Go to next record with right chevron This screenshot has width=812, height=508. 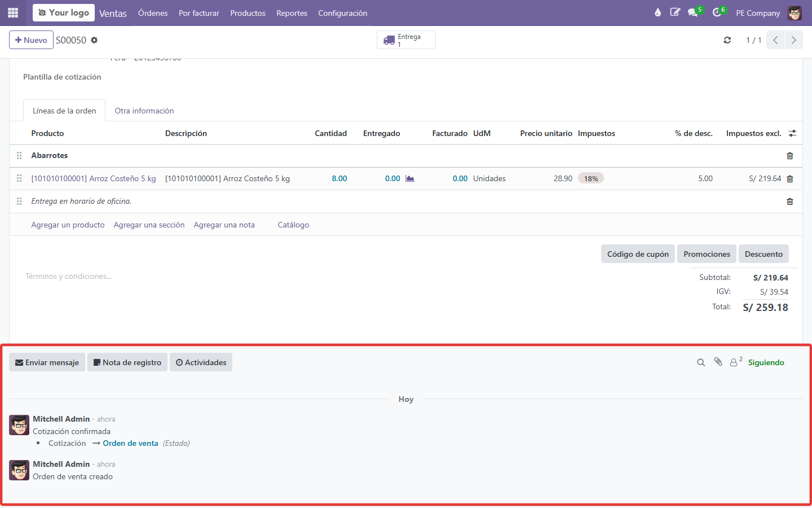coord(793,40)
